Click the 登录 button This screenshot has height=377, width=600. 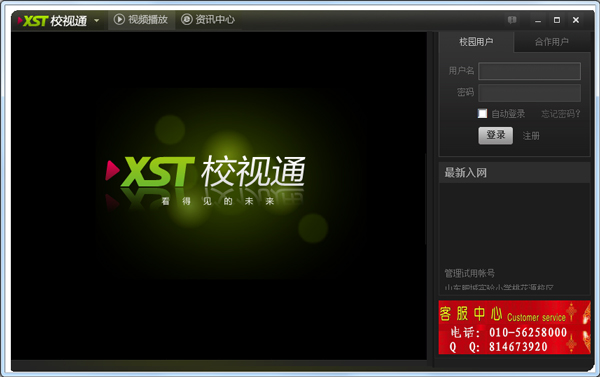[496, 135]
